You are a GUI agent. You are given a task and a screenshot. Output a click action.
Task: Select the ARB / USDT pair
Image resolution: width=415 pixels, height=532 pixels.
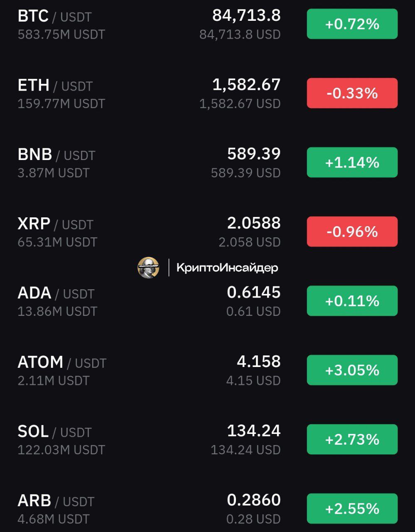pos(207,508)
